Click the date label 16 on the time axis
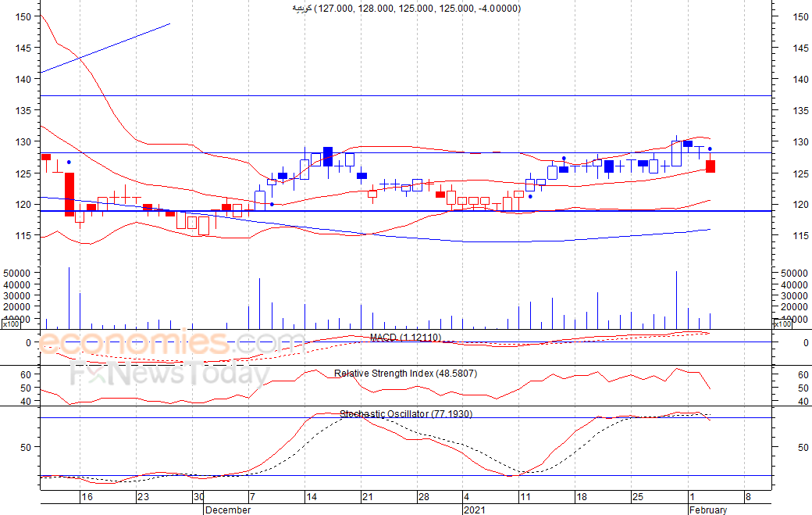Screen dimensions: 812x515 pyautogui.click(x=87, y=497)
